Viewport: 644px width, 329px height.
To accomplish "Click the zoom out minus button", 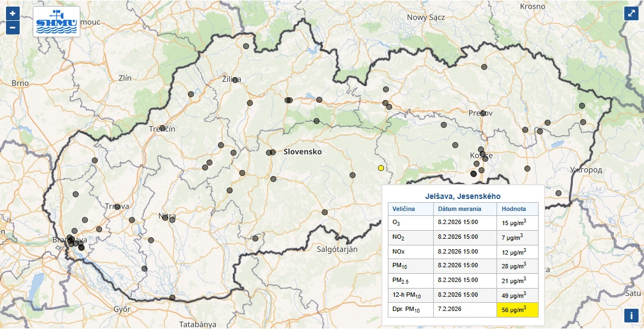I will (13, 27).
